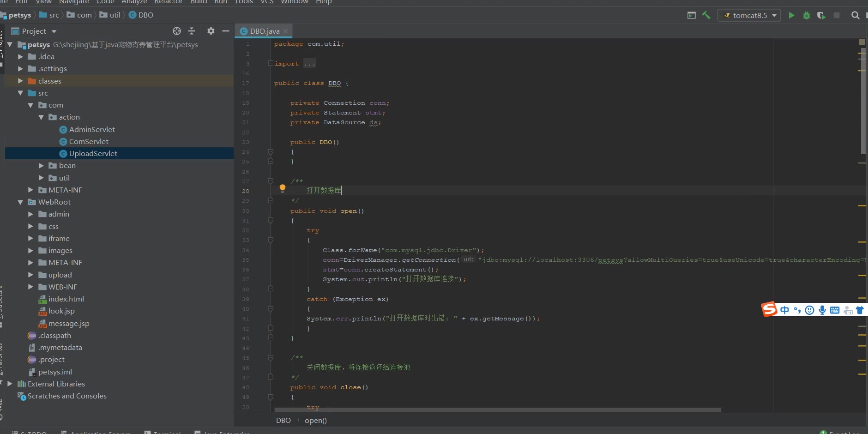This screenshot has width=868, height=434.
Task: Open the project structure window icon
Action: pos(691,15)
